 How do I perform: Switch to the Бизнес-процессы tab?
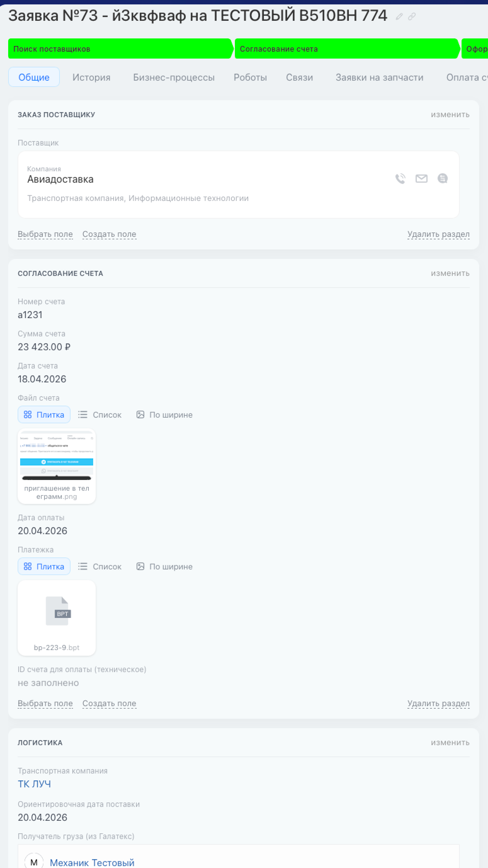tap(174, 77)
